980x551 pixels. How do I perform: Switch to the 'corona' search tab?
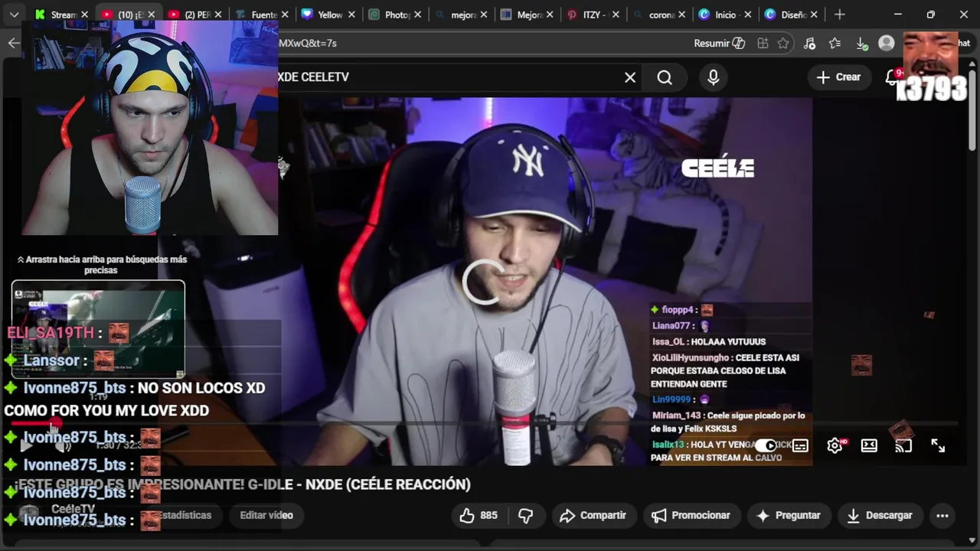click(656, 15)
